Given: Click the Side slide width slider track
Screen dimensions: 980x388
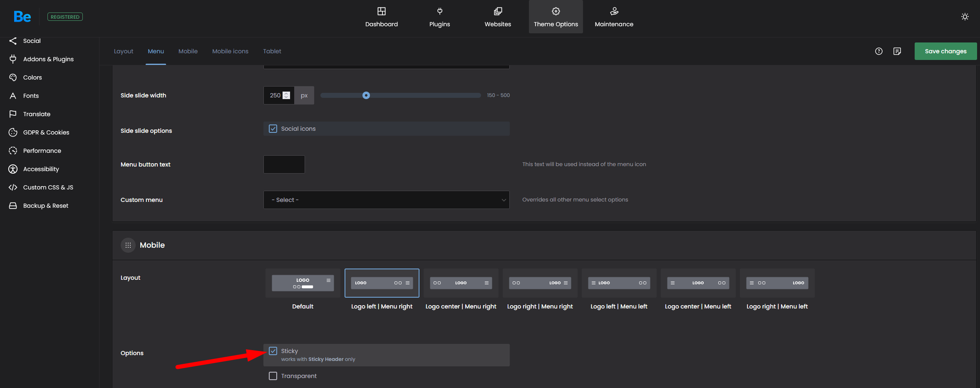Looking at the screenshot, I should tap(401, 95).
